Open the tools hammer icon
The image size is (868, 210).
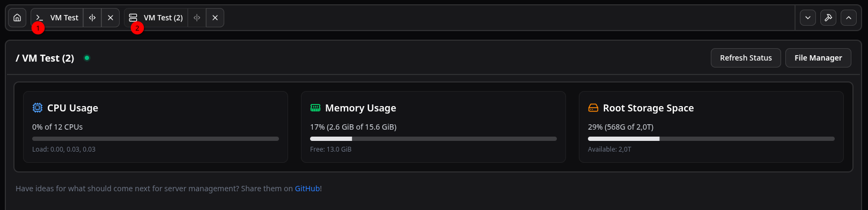click(828, 18)
